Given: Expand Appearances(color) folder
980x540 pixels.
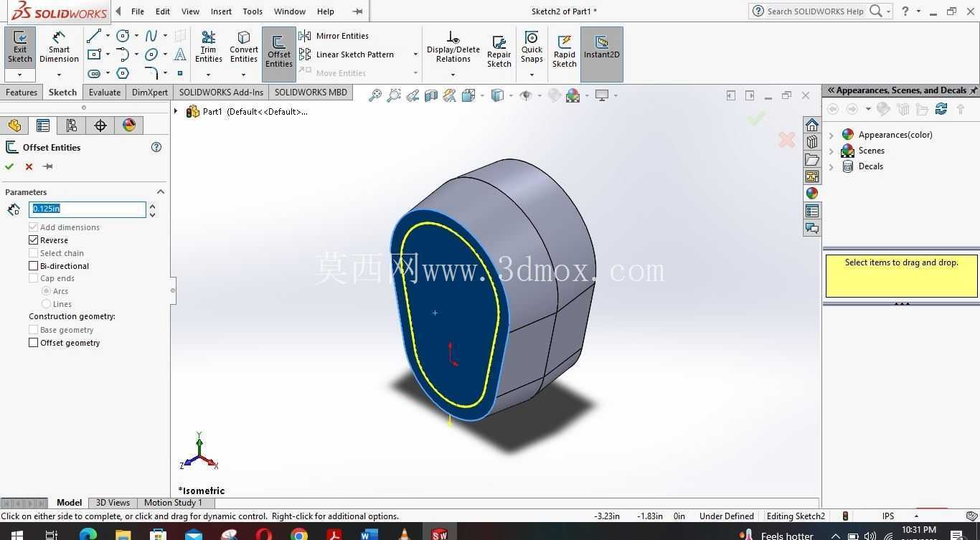Looking at the screenshot, I should coord(831,135).
